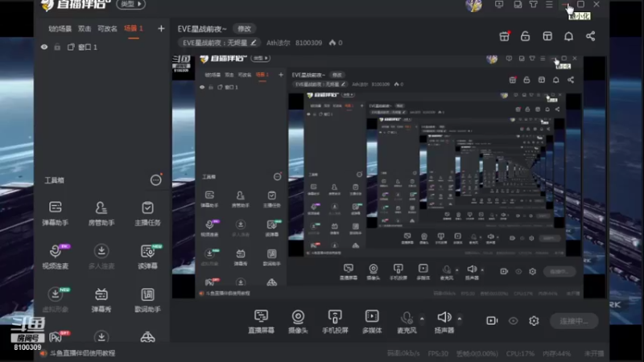The height and width of the screenshot is (362, 644).
Task: Click the nested preview image in the canvas
Action: (x=389, y=177)
